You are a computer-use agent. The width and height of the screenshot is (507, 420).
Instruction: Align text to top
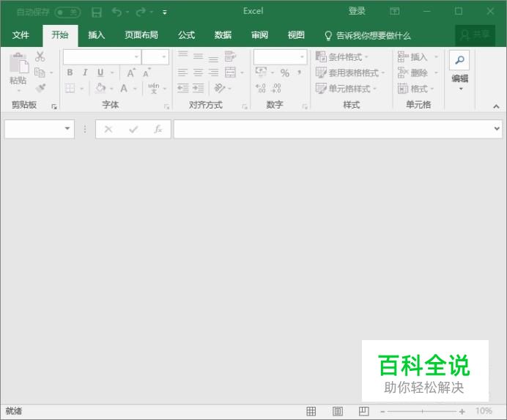tap(182, 54)
